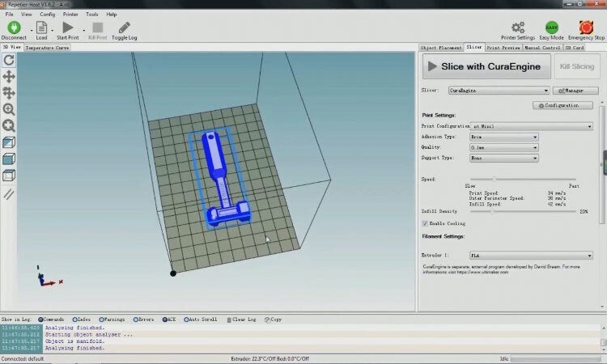Toggle the Enable Cooling checkbox
This screenshot has height=364, width=607.
(x=426, y=222)
